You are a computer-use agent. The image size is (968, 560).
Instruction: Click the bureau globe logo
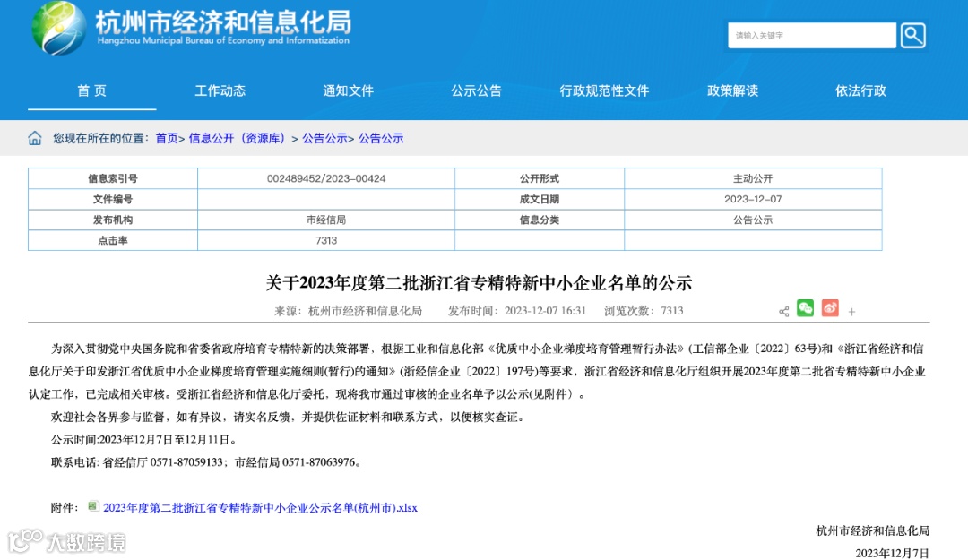(x=59, y=28)
